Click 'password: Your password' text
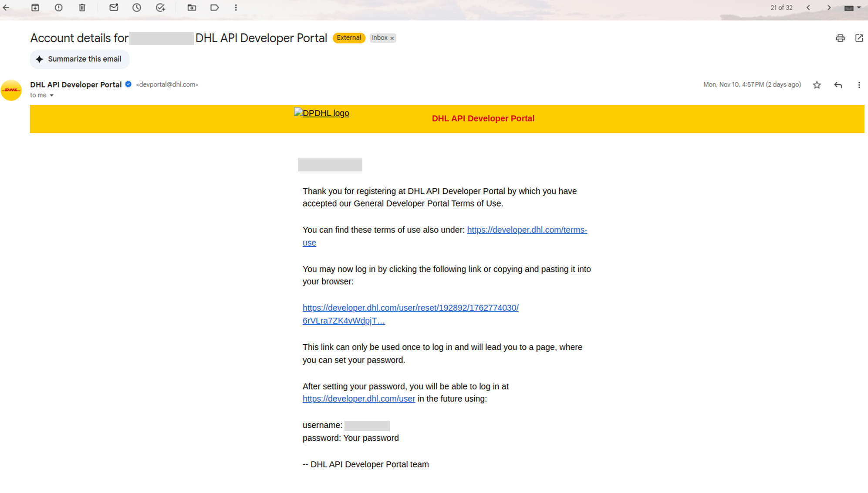The width and height of the screenshot is (868, 493). click(x=351, y=438)
